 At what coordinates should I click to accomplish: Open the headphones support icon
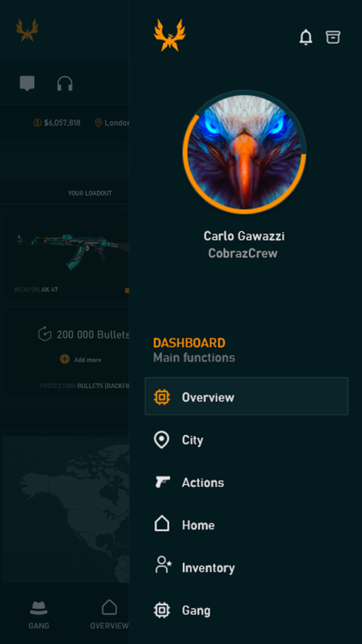pos(65,83)
